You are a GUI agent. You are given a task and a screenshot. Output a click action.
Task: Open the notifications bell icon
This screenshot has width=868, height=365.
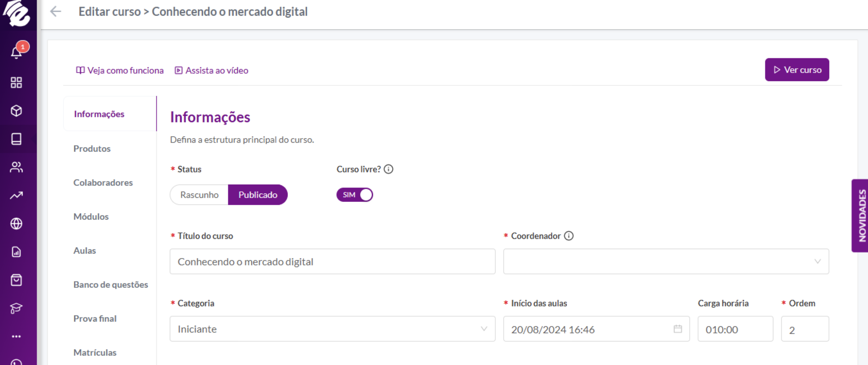[16, 53]
